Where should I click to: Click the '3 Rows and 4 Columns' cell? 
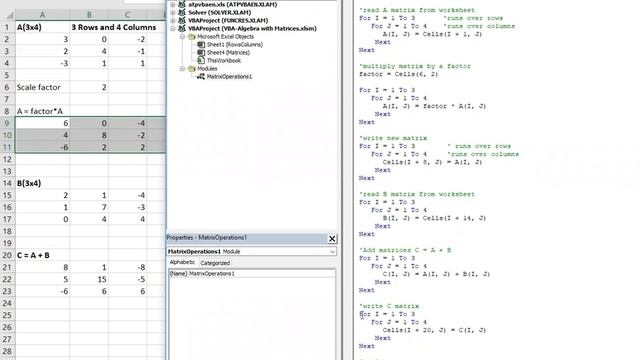click(114, 27)
